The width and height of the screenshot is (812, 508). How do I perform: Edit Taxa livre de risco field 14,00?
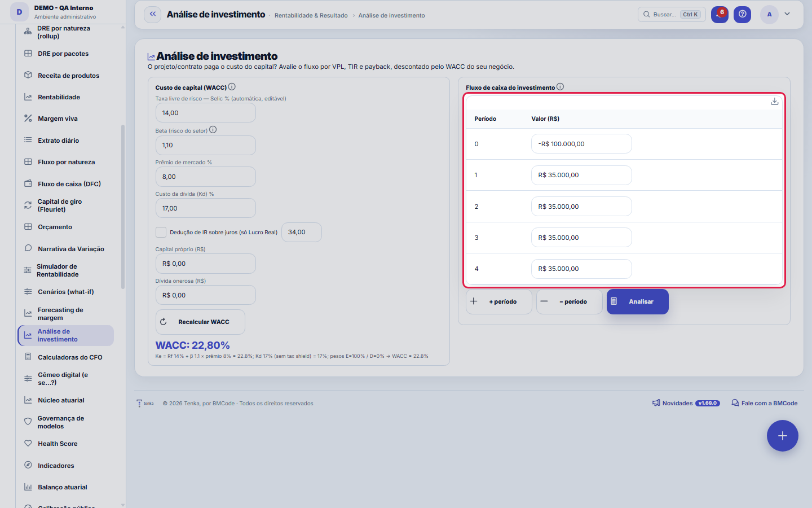point(205,113)
